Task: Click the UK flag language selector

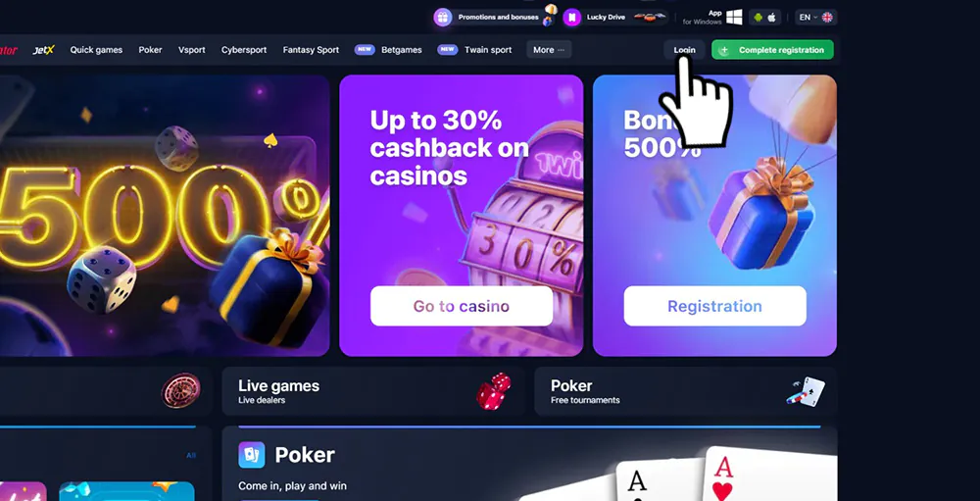Action: (827, 18)
